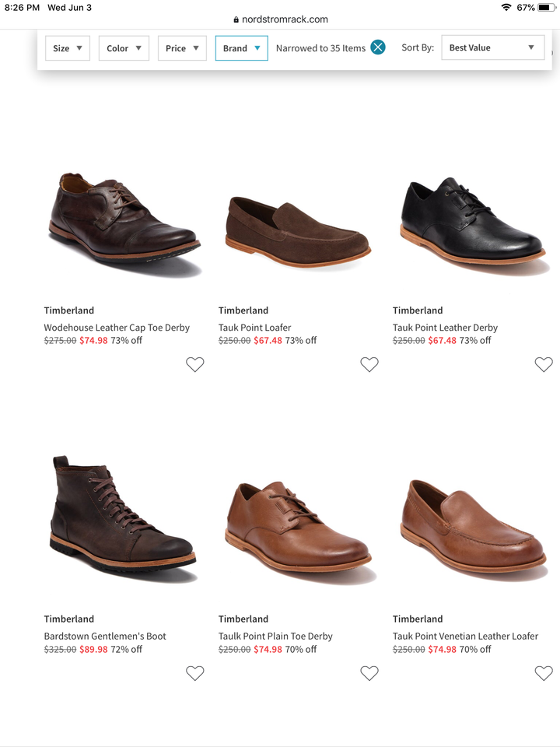Favorite the Wodehouse Leather Cap Toe Derby heart
Viewport: 560px width, 747px height.
click(194, 364)
